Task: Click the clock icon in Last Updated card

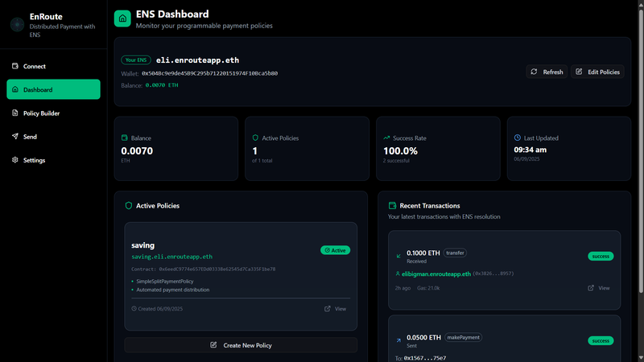Action: point(517,138)
